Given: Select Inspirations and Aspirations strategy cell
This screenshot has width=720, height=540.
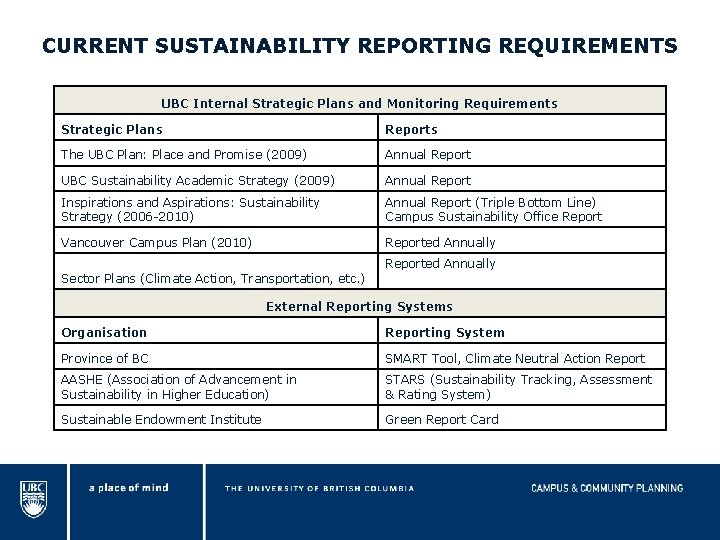Looking at the screenshot, I should click(x=216, y=209).
